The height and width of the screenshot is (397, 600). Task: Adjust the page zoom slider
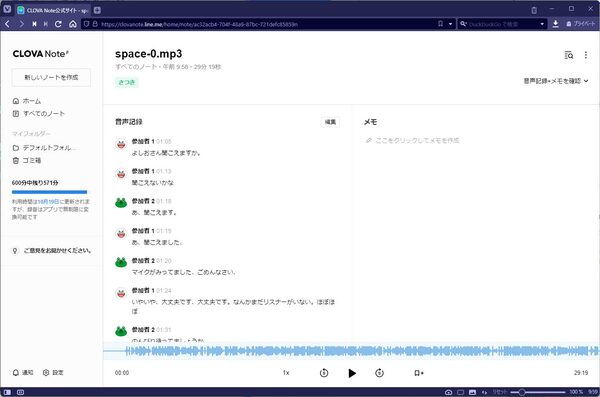pyautogui.click(x=538, y=392)
